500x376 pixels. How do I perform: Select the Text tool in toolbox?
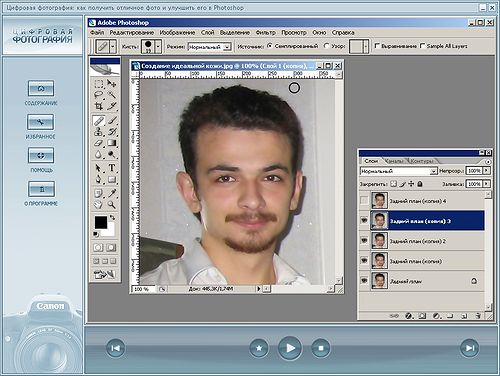tap(112, 168)
